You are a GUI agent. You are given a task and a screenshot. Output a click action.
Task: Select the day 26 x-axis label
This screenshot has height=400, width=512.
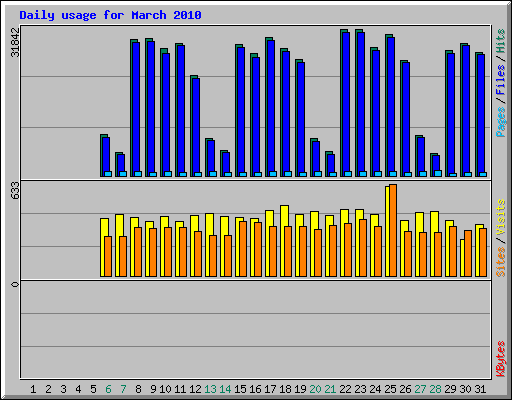coord(405,389)
